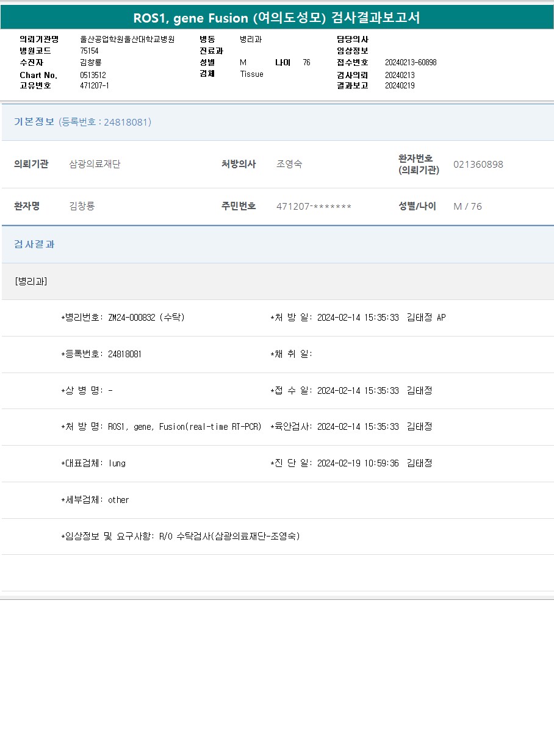
Task: Click the 처방명 ROS1 real-time RT-PCR line
Action: click(x=161, y=427)
